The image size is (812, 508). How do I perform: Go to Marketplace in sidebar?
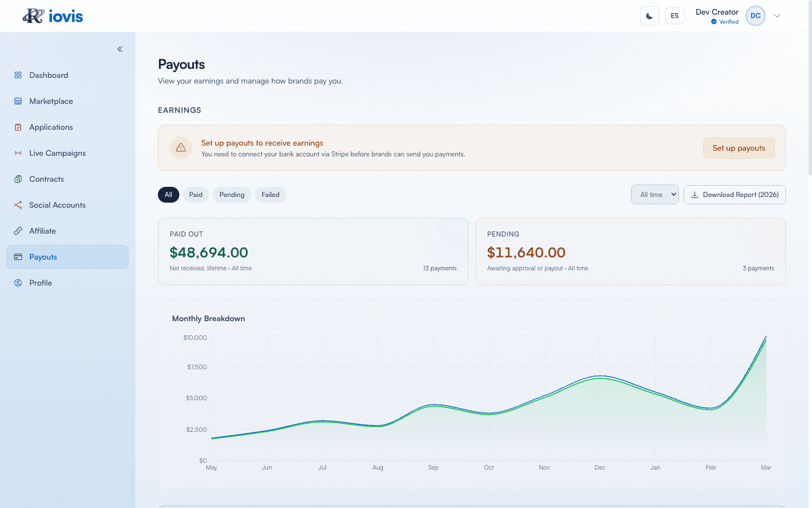(67, 101)
